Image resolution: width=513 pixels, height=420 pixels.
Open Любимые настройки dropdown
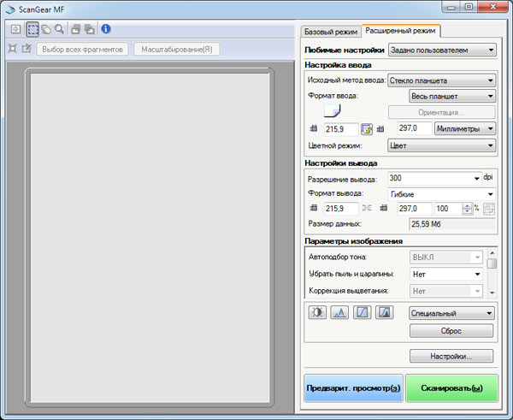[442, 50]
